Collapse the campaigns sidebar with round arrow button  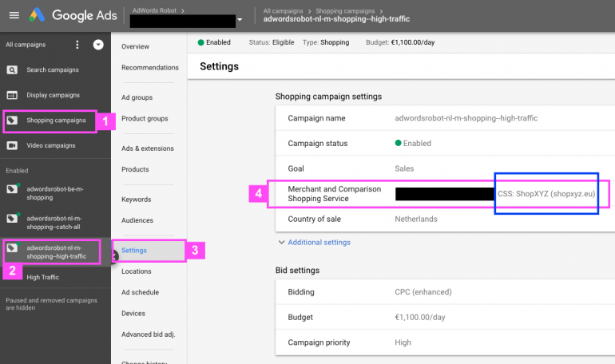click(98, 45)
